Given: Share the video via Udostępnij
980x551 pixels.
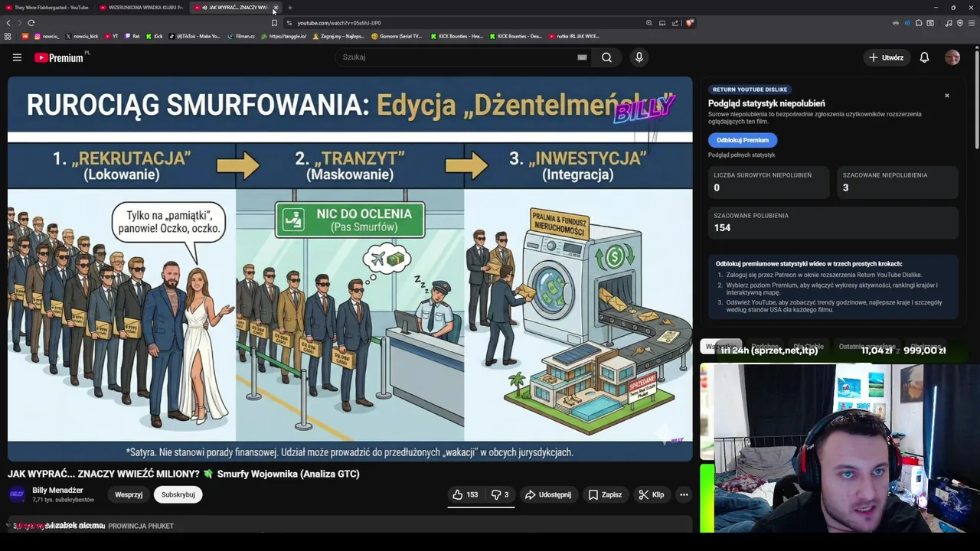Looking at the screenshot, I should point(548,494).
